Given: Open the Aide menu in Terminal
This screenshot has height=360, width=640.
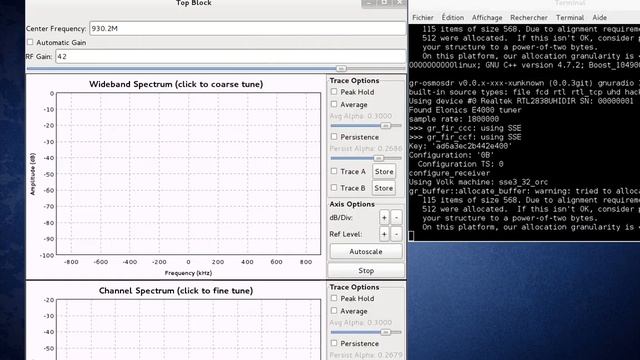Looking at the screenshot, I should pos(600,18).
